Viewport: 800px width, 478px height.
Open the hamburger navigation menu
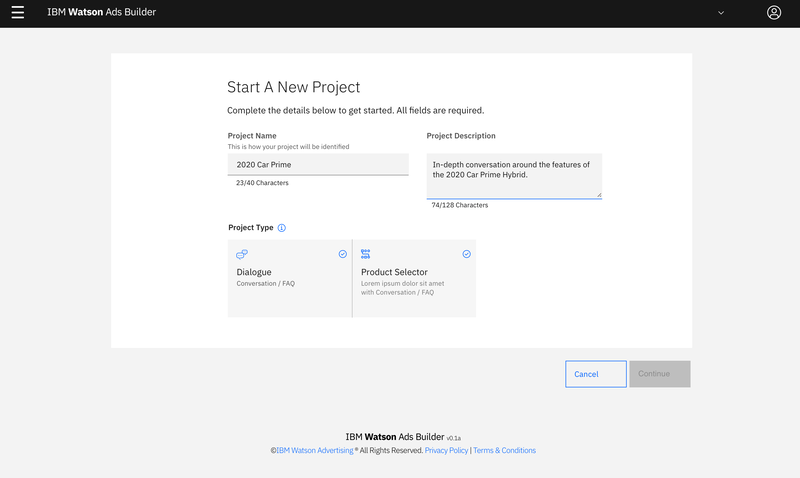[x=18, y=12]
